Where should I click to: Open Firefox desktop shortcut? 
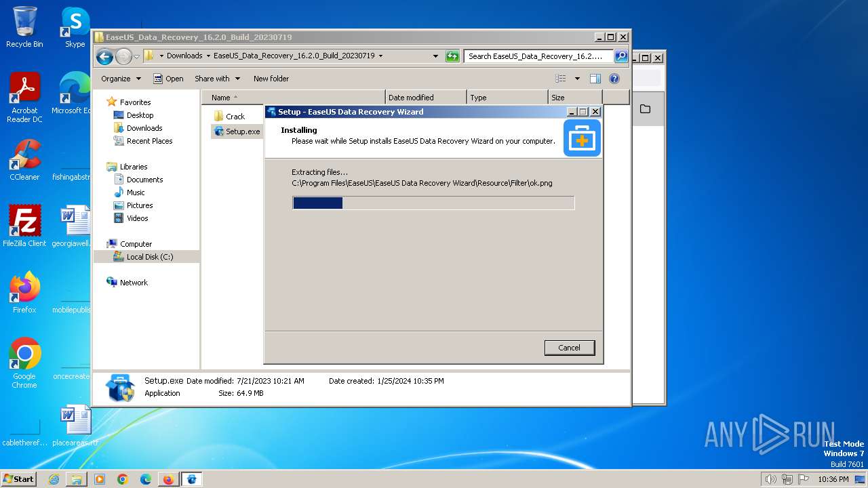point(24,293)
